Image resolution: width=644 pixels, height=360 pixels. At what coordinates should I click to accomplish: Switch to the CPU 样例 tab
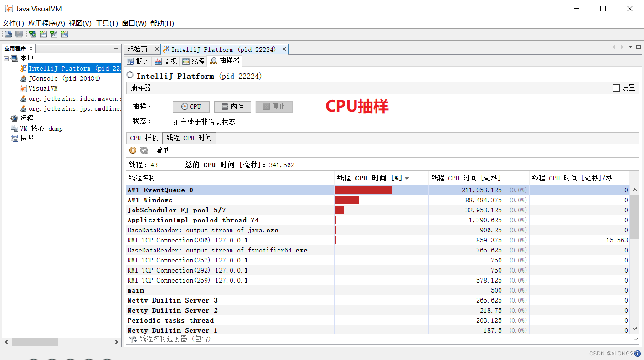[144, 138]
